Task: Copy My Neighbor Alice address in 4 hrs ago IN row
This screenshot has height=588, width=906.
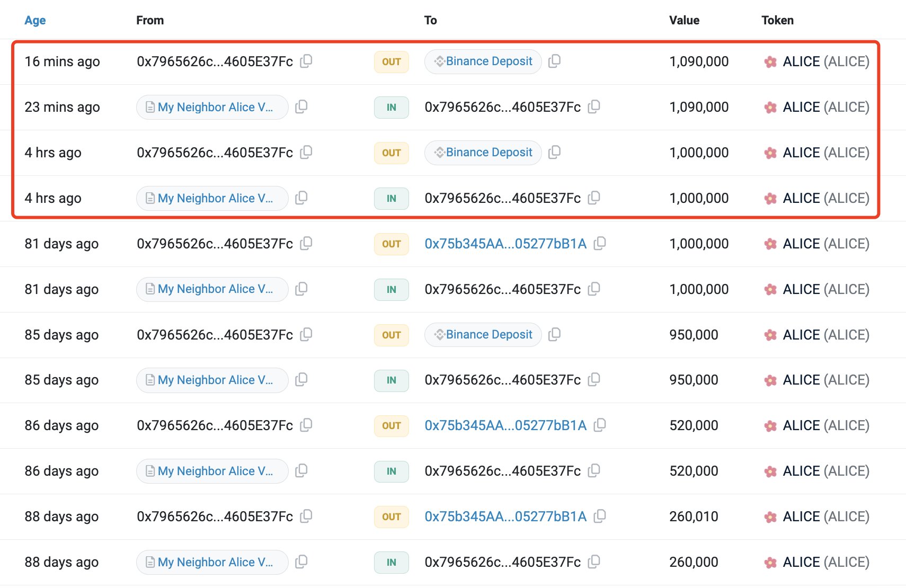Action: (x=301, y=198)
